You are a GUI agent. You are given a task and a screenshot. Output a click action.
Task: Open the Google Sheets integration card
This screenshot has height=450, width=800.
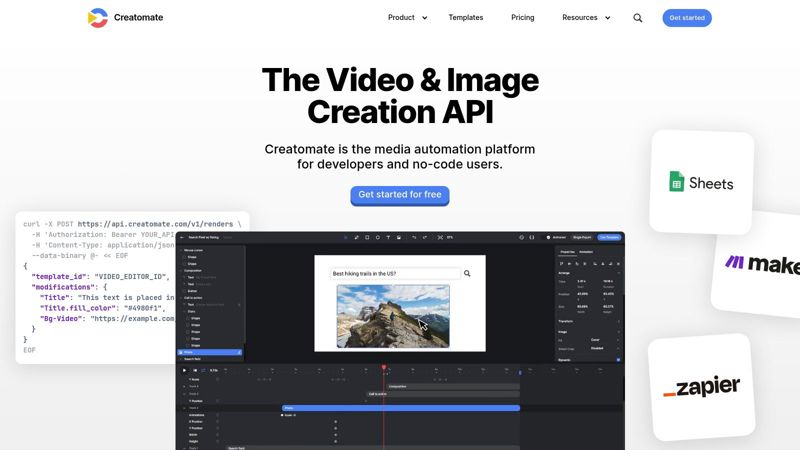pyautogui.click(x=702, y=182)
